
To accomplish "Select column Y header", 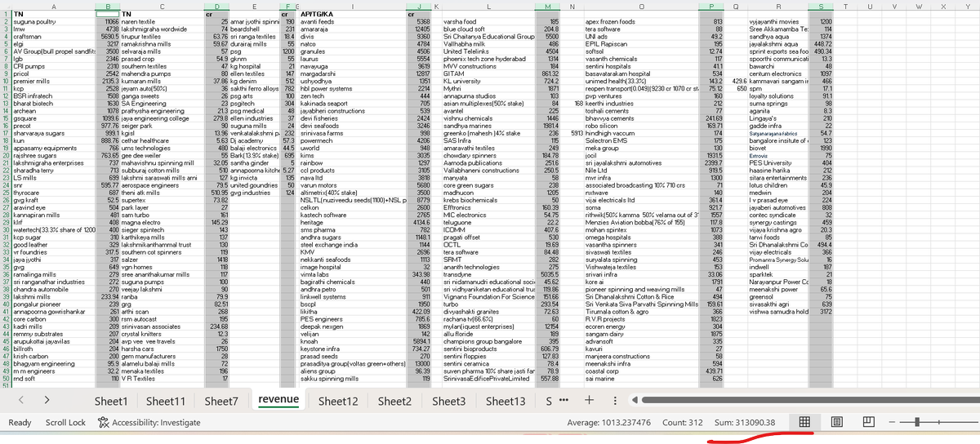I will click(968, 6).
